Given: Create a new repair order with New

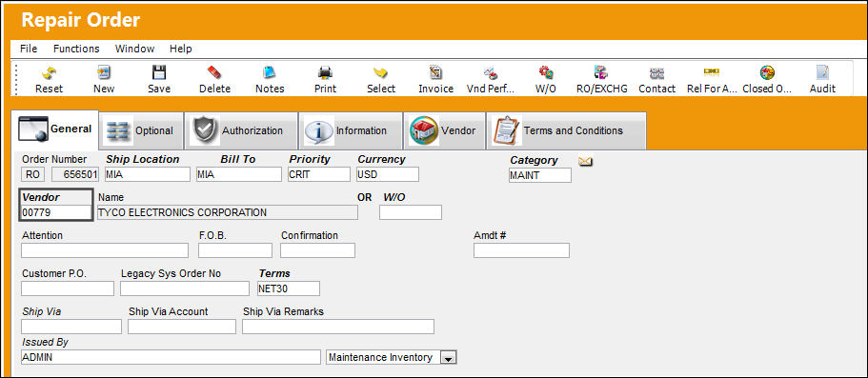Looking at the screenshot, I should tap(104, 80).
